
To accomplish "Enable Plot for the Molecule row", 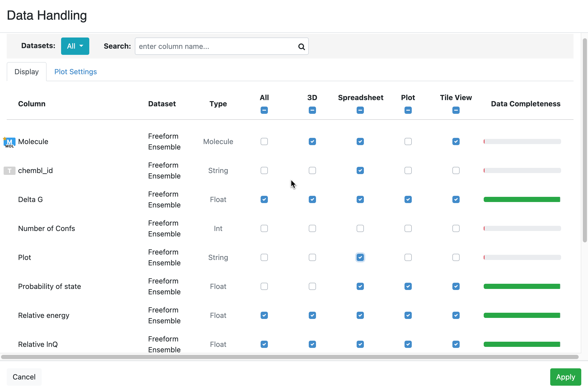I will [x=408, y=141].
